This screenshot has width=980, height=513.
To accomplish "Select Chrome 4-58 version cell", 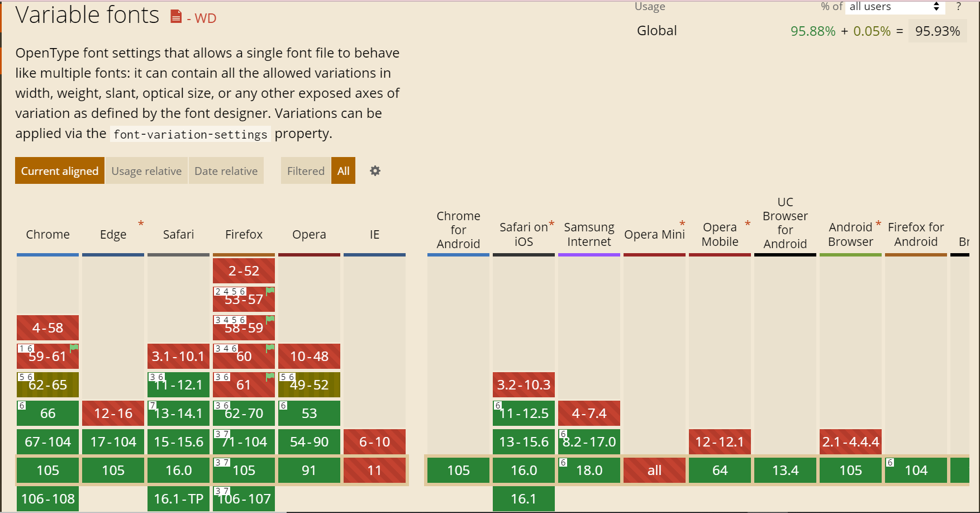I will [48, 328].
